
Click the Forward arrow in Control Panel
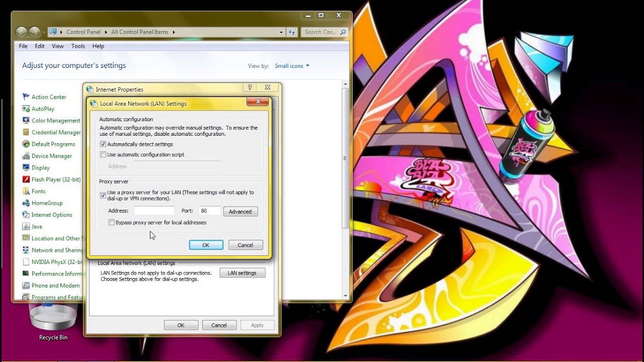[34, 32]
